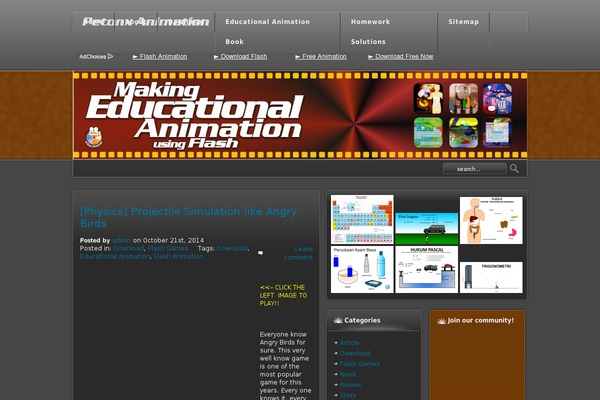The width and height of the screenshot is (600, 400).
Task: Open the Homework menu item
Action: [x=370, y=22]
